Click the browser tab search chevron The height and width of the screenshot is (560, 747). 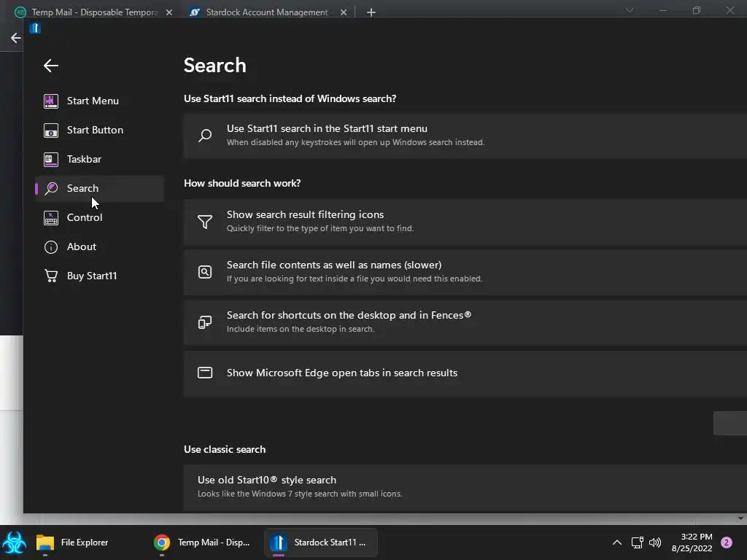pyautogui.click(x=630, y=10)
